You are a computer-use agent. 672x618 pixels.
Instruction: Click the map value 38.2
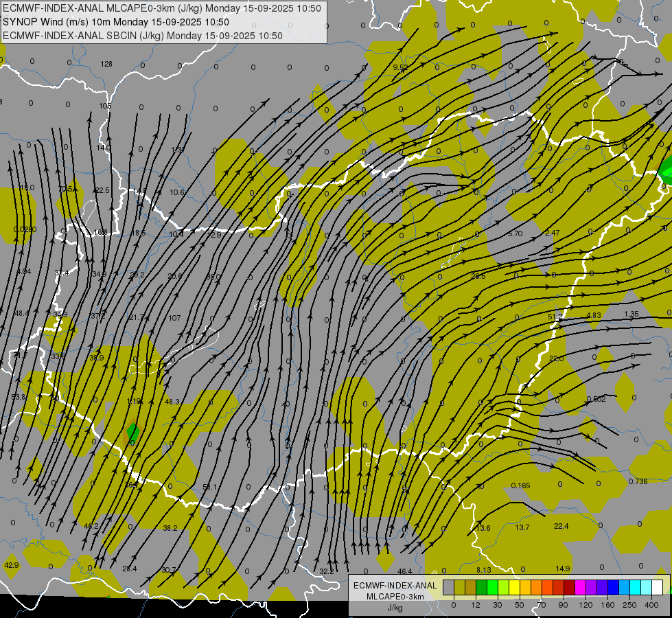pos(170,528)
